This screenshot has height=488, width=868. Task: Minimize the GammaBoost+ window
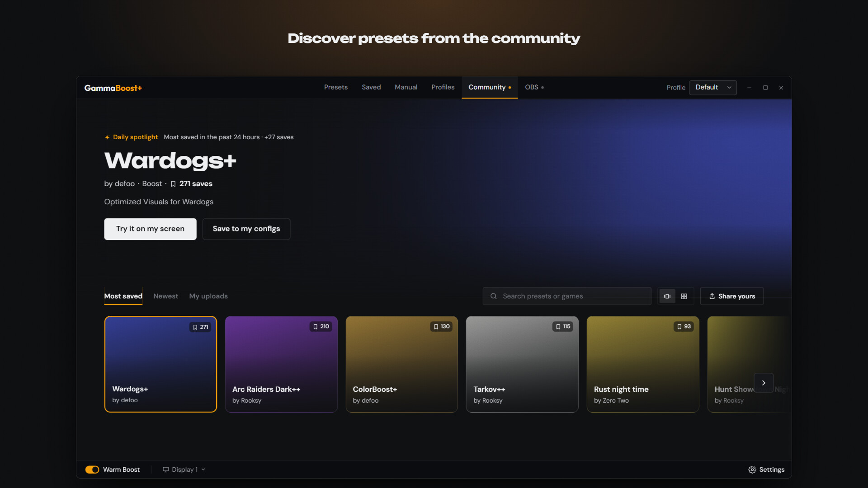(749, 88)
